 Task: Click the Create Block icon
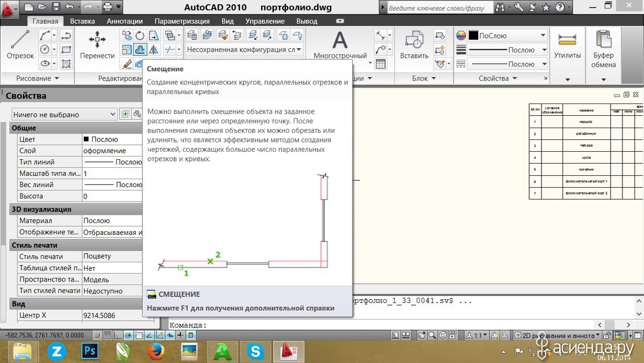coord(440,36)
